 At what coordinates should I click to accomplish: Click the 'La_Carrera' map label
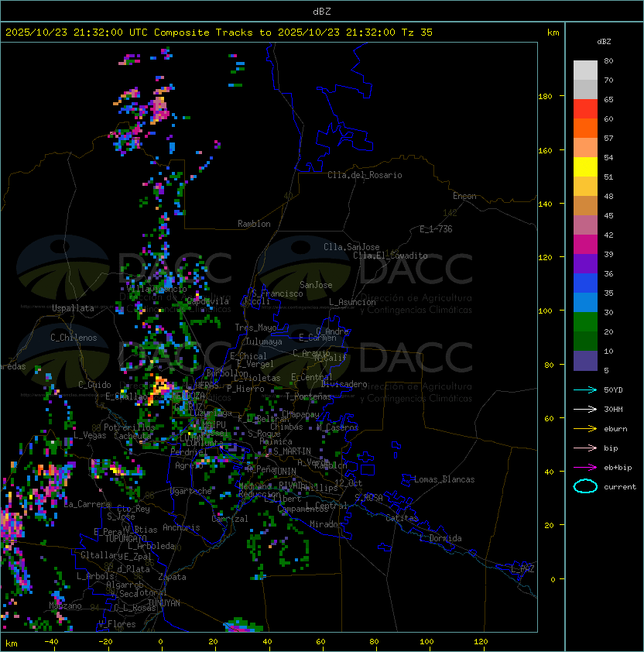pyautogui.click(x=87, y=504)
